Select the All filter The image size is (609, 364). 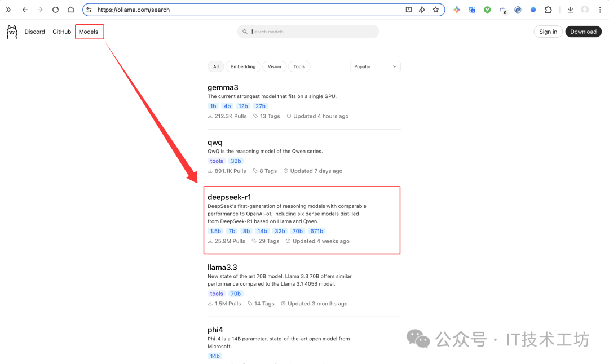[216, 66]
